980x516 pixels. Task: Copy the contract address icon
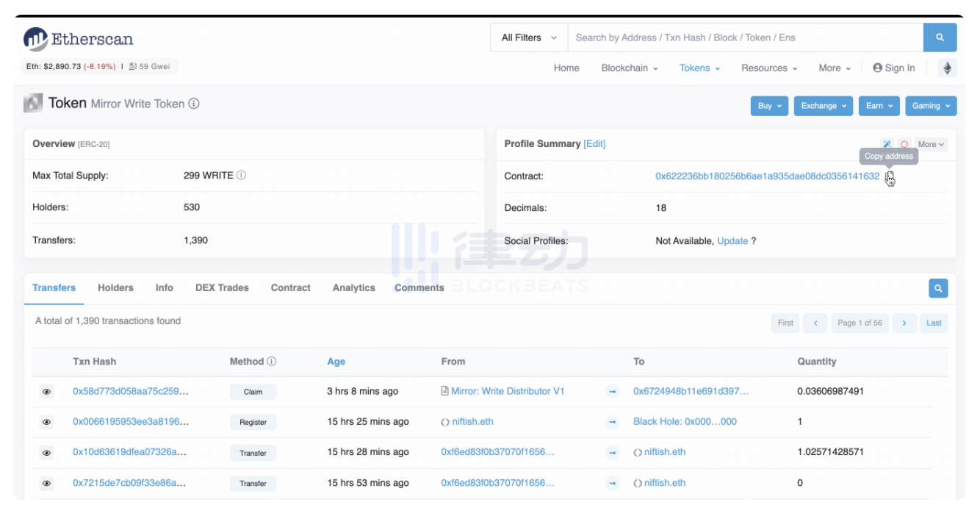point(890,176)
